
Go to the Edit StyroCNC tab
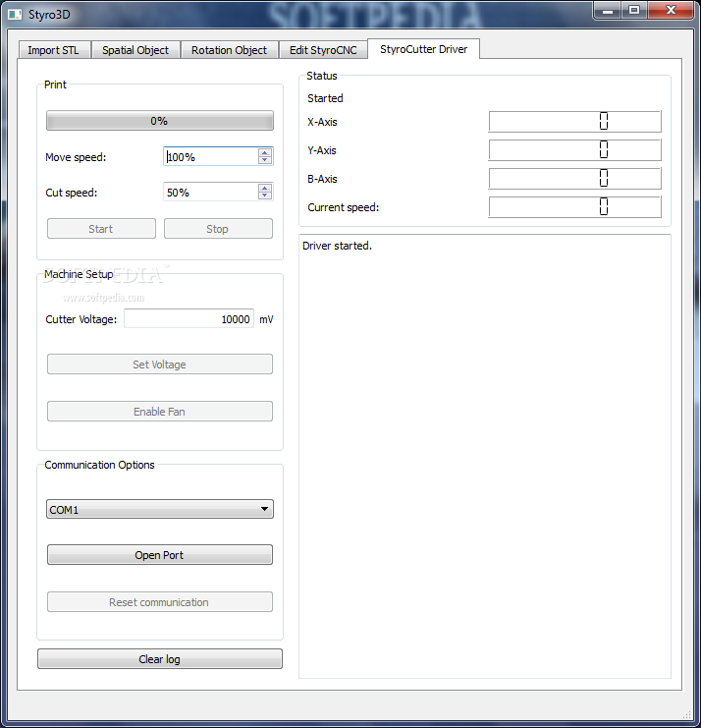tap(323, 50)
